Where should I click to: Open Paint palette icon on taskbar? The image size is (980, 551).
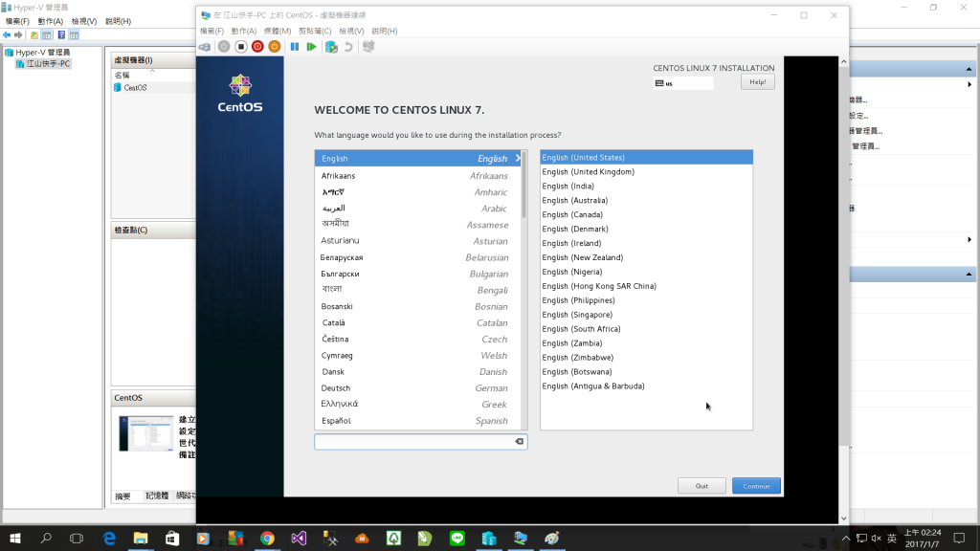click(x=552, y=539)
